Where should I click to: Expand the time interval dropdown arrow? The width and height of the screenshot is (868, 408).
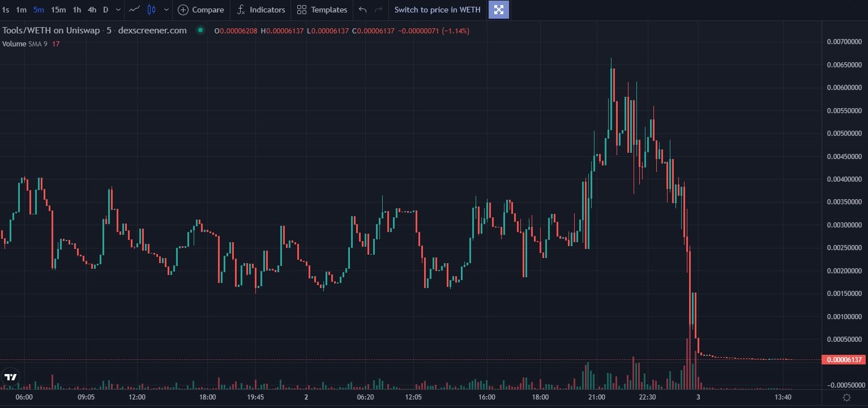118,10
